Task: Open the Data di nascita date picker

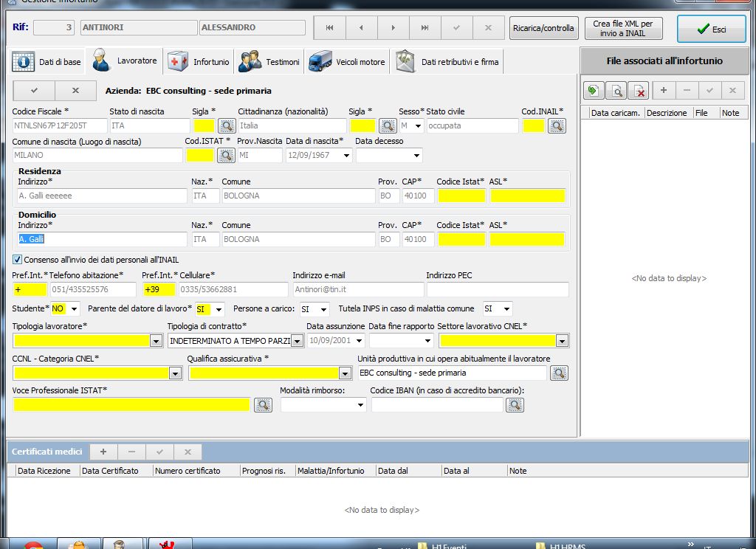Action: [347, 155]
